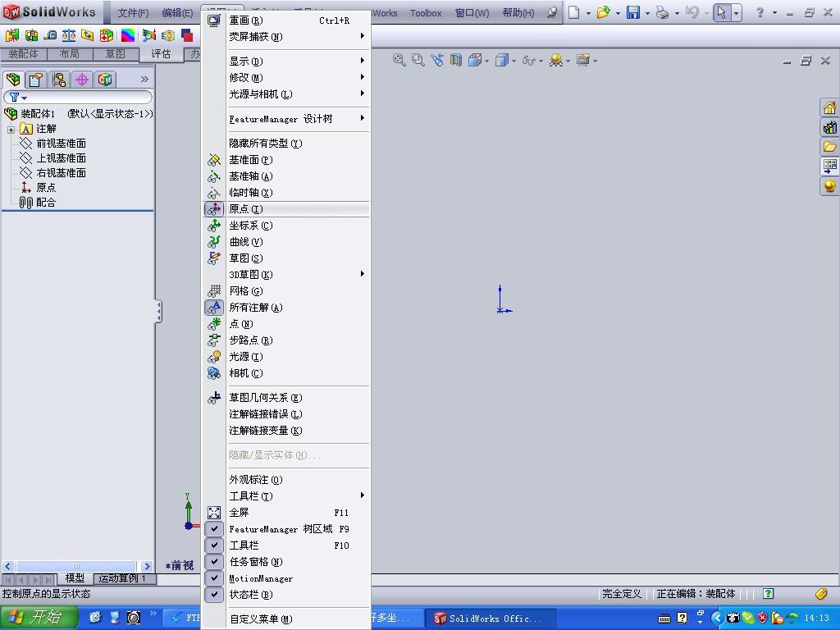The height and width of the screenshot is (630, 840).
Task: Open File Explorer folder in task pane
Action: coord(830,147)
